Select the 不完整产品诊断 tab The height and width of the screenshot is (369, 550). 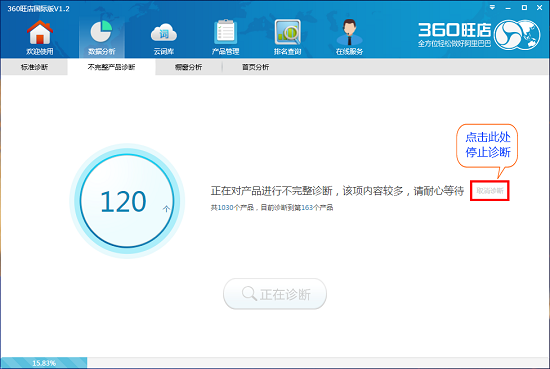click(x=111, y=67)
